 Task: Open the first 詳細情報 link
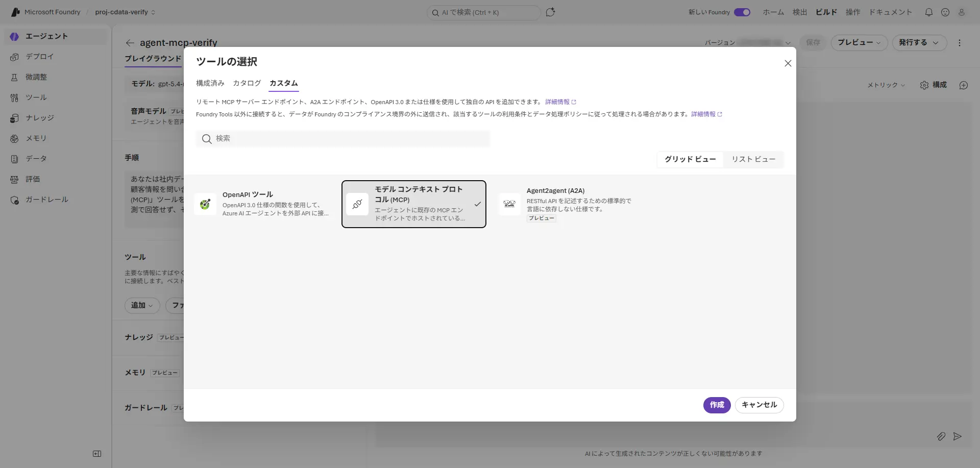click(560, 102)
